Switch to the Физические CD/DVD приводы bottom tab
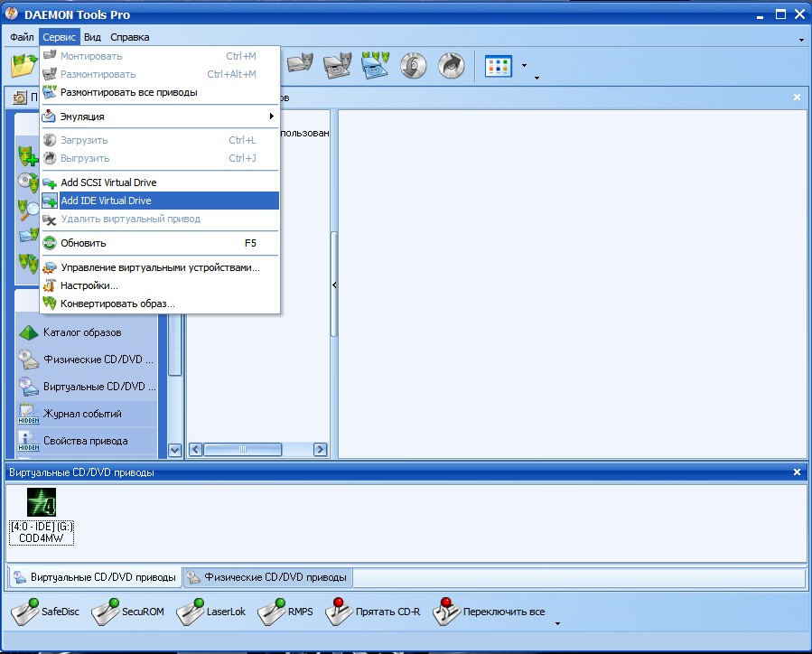 pos(267,577)
